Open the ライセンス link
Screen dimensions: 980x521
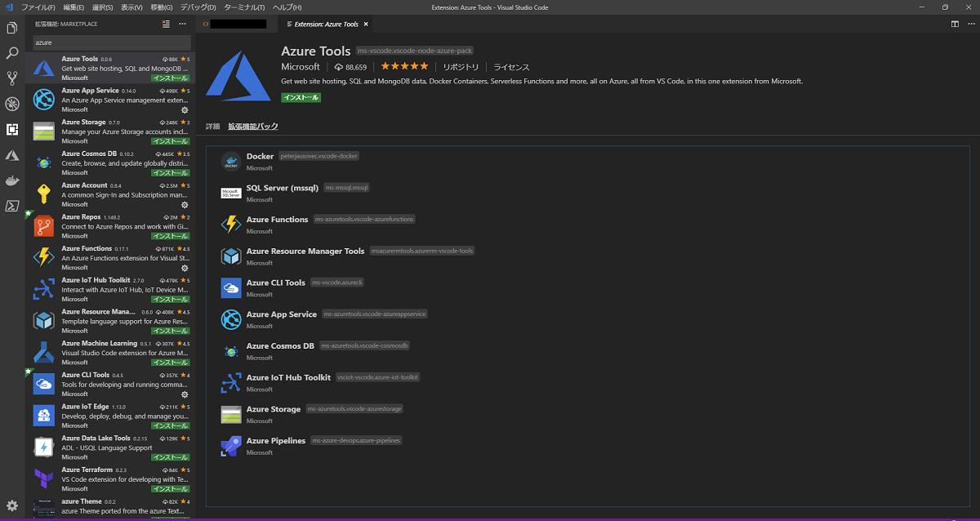[511, 67]
